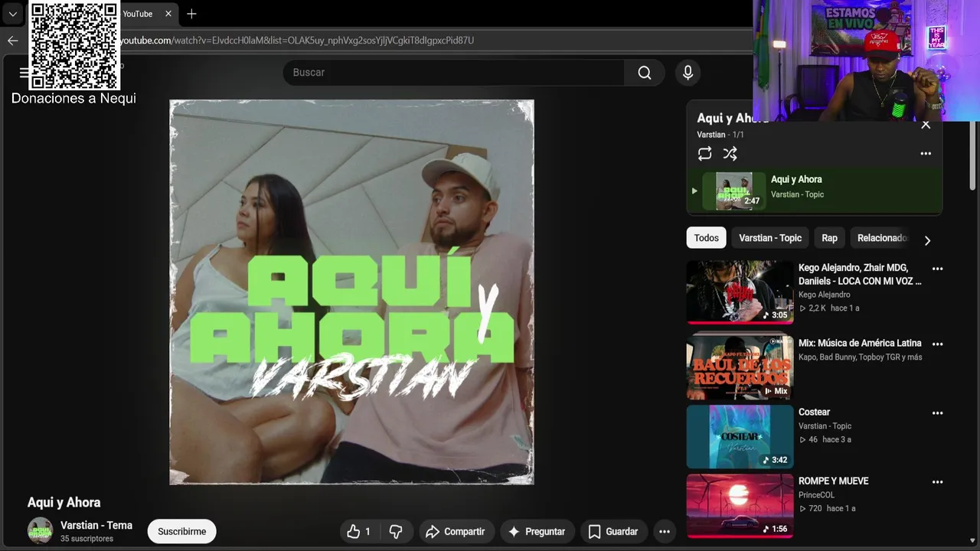Click the Kego Alejandro channel name

(x=824, y=295)
